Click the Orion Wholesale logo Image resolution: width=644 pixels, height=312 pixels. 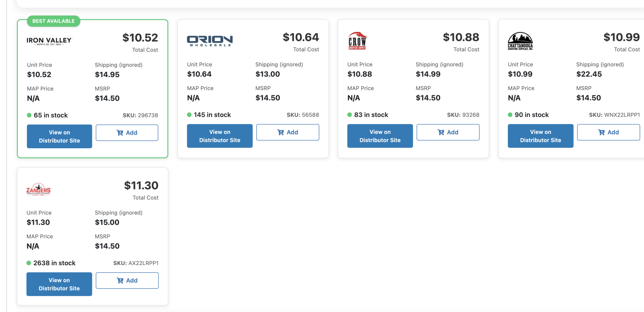pyautogui.click(x=210, y=41)
